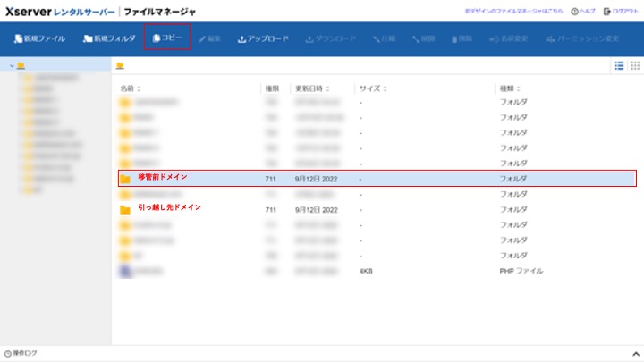
Task: Click the 展開 extract button
Action: tap(423, 39)
